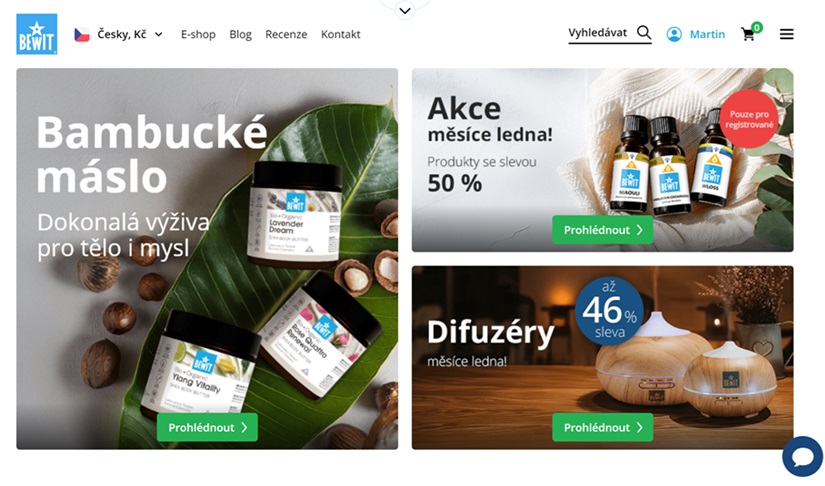The width and height of the screenshot is (825, 486).
Task: Open the chat bubble widget
Action: pyautogui.click(x=803, y=457)
